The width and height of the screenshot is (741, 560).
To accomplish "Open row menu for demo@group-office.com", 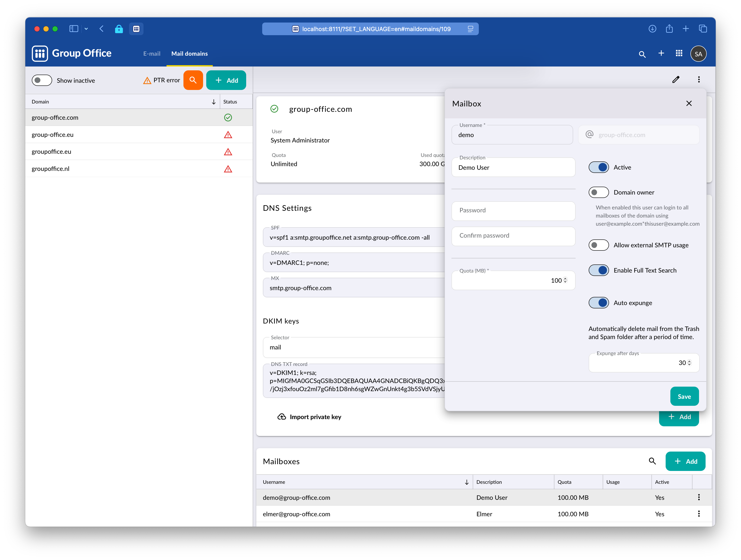I will (698, 497).
